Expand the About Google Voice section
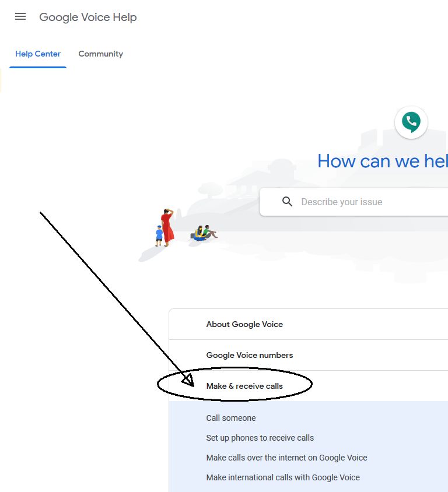This screenshot has height=492, width=448. [x=309, y=324]
